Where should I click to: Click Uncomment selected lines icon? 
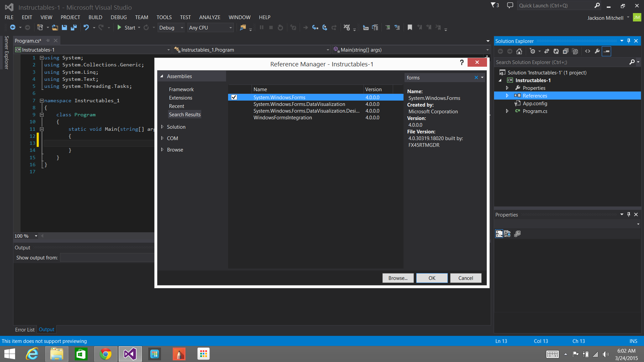point(397,27)
